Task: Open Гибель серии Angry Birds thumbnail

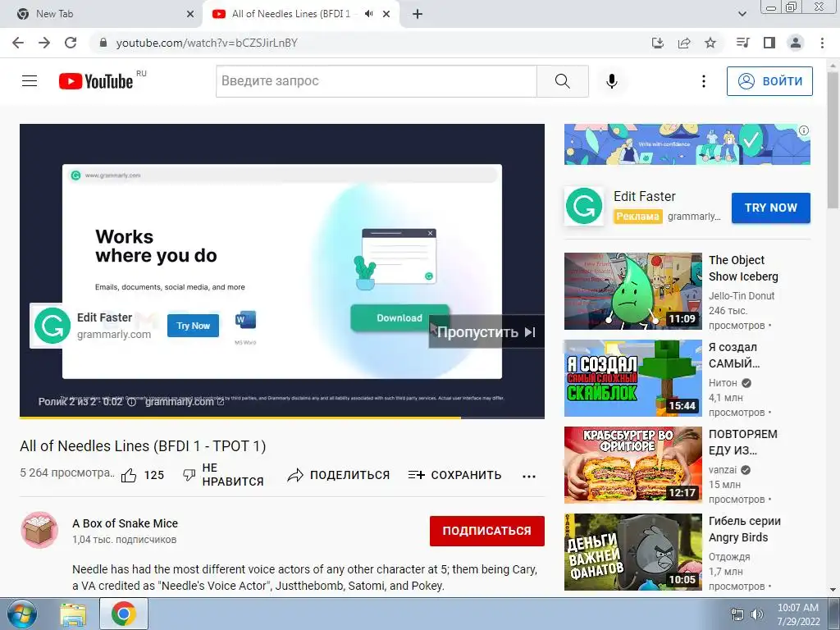Action: 632,552
